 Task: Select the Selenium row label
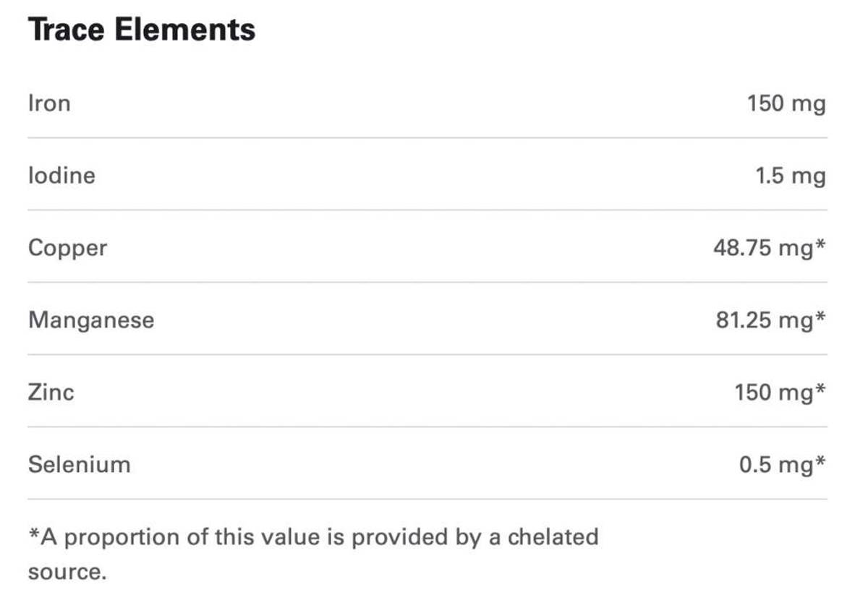(x=80, y=464)
